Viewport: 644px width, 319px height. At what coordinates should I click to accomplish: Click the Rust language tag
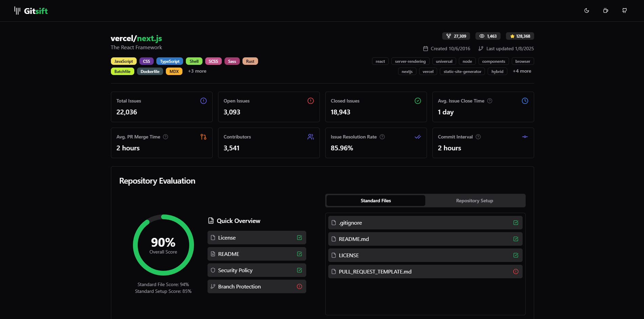tap(250, 61)
